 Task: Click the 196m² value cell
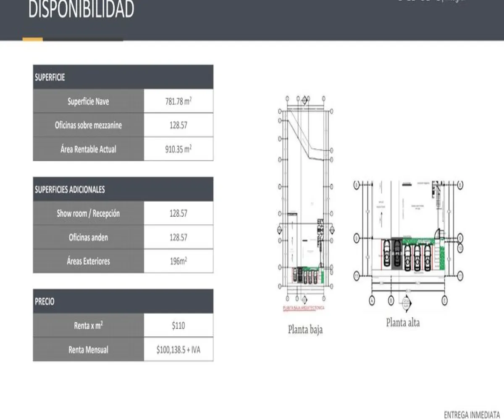click(178, 261)
